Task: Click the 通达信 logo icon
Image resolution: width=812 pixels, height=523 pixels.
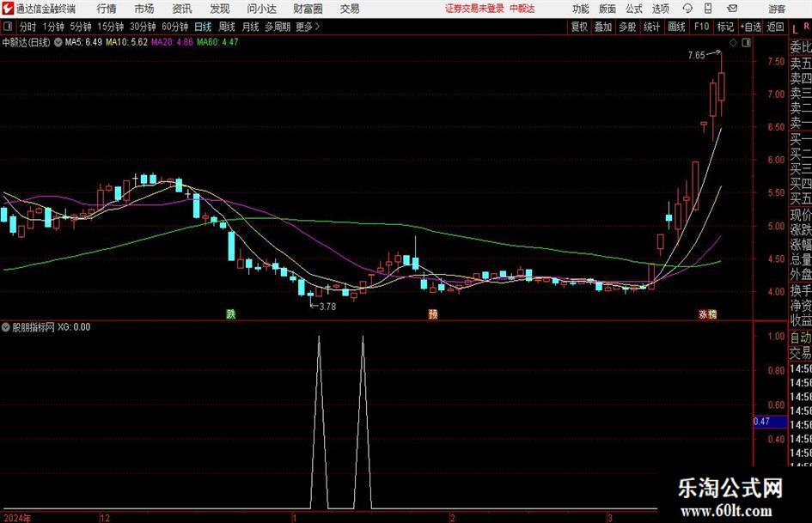Action: (x=9, y=9)
